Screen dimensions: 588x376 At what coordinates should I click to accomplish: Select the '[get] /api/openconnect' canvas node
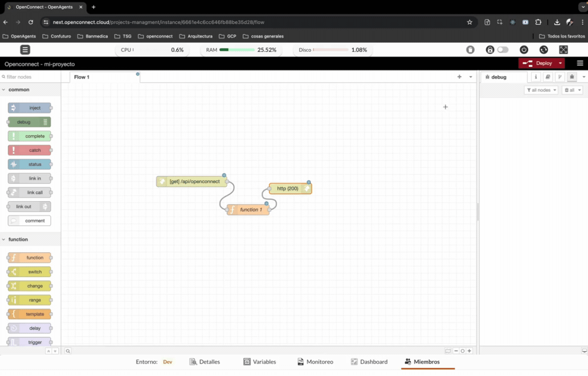(x=192, y=182)
